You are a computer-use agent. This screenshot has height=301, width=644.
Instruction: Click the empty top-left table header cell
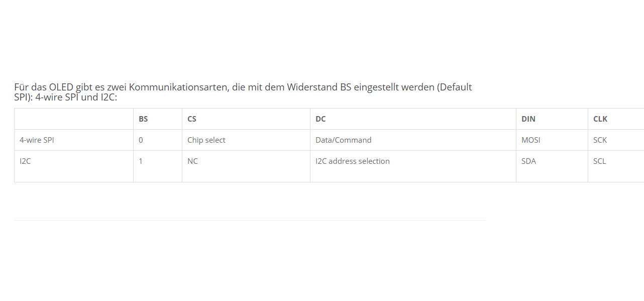click(73, 119)
